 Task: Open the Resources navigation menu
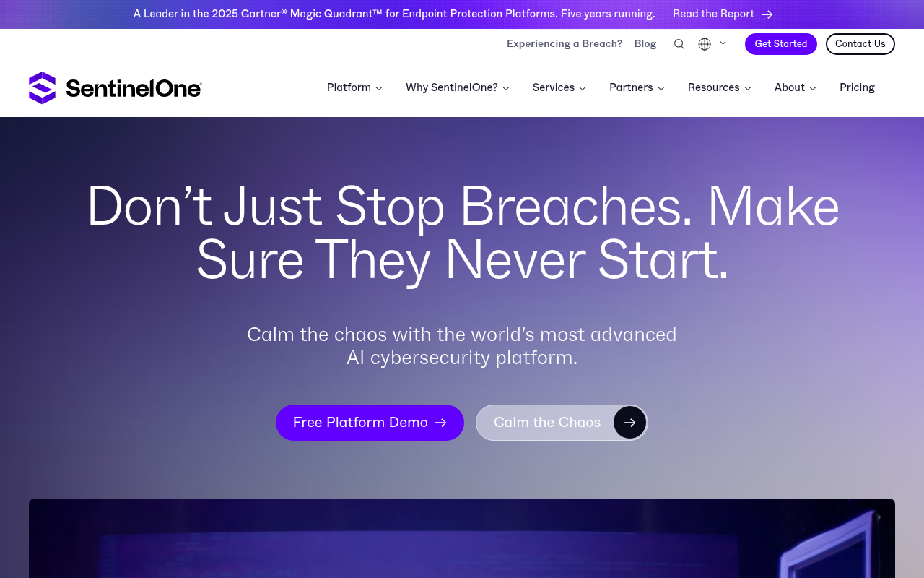(x=719, y=87)
